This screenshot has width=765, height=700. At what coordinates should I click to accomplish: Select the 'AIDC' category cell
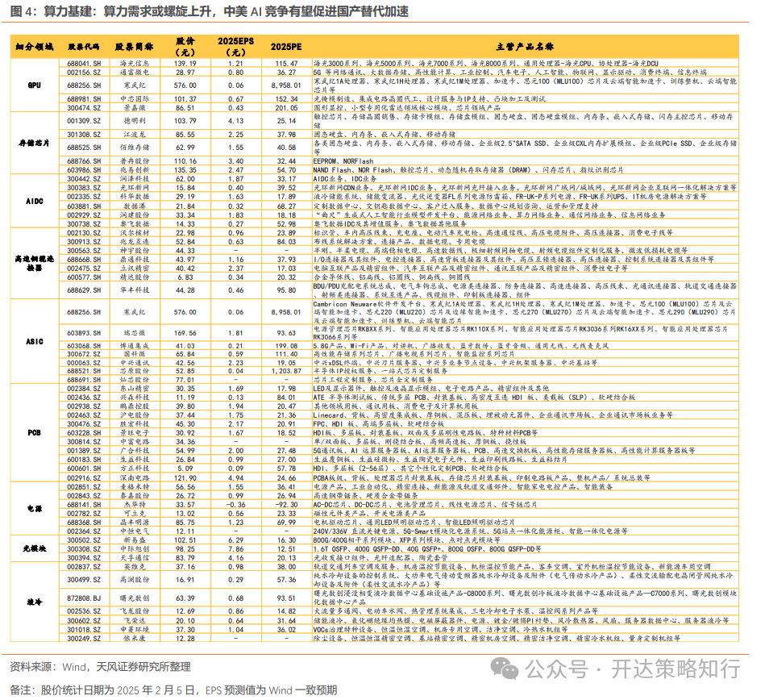tap(34, 201)
